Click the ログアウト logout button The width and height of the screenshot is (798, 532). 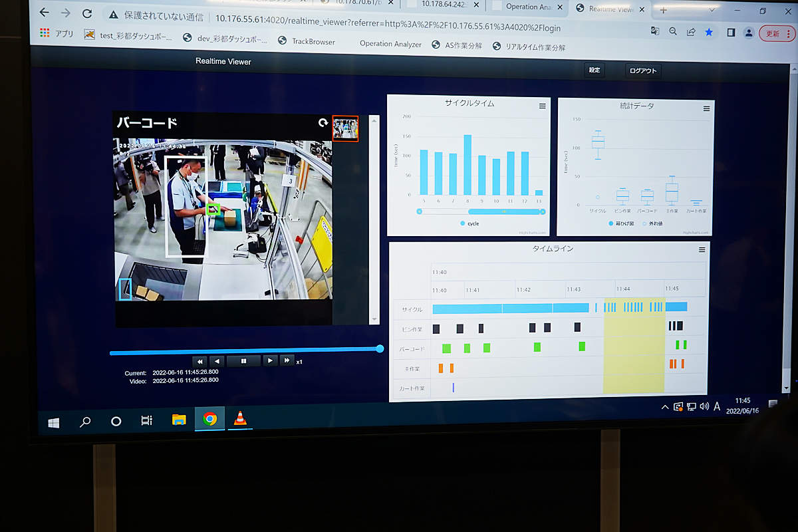643,71
